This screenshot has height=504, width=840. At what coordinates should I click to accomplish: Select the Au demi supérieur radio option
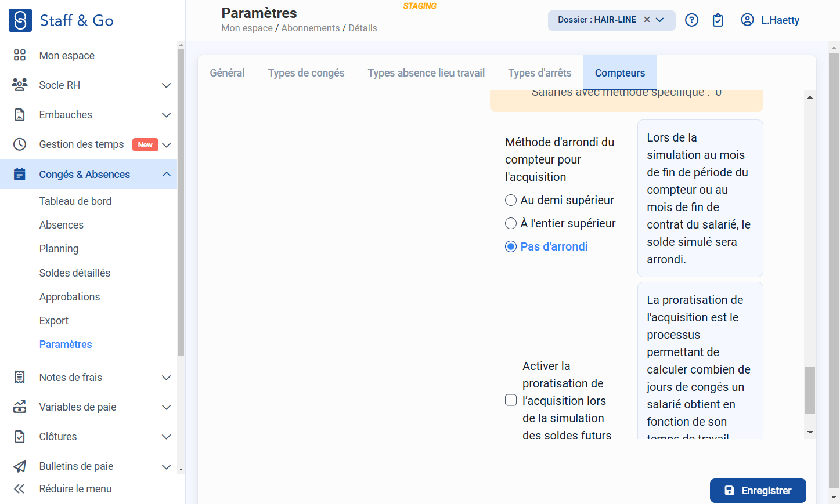click(511, 200)
